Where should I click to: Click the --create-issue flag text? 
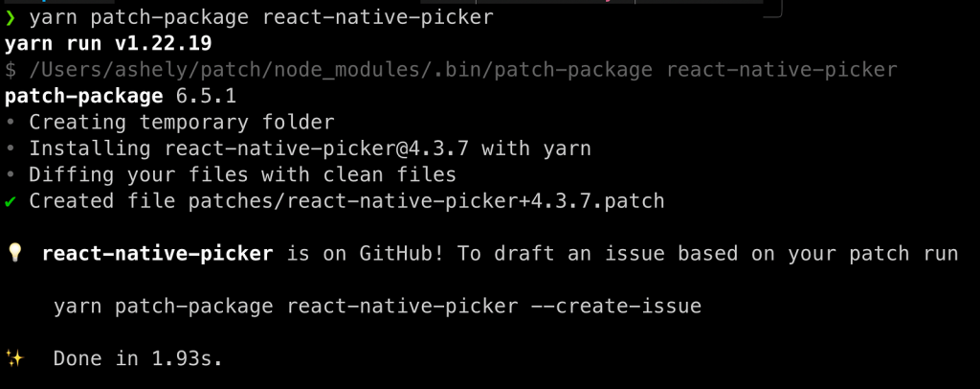615,307
